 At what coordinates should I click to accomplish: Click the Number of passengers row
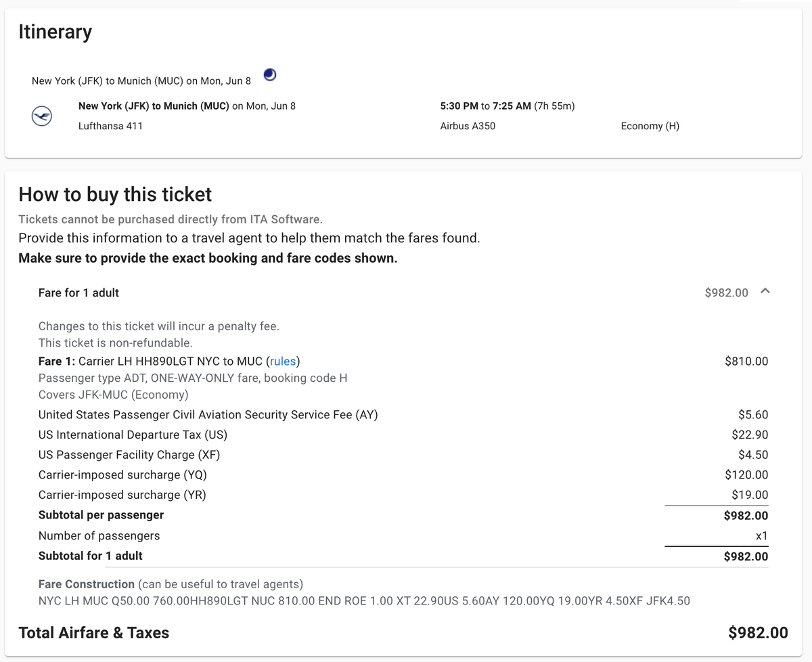99,536
